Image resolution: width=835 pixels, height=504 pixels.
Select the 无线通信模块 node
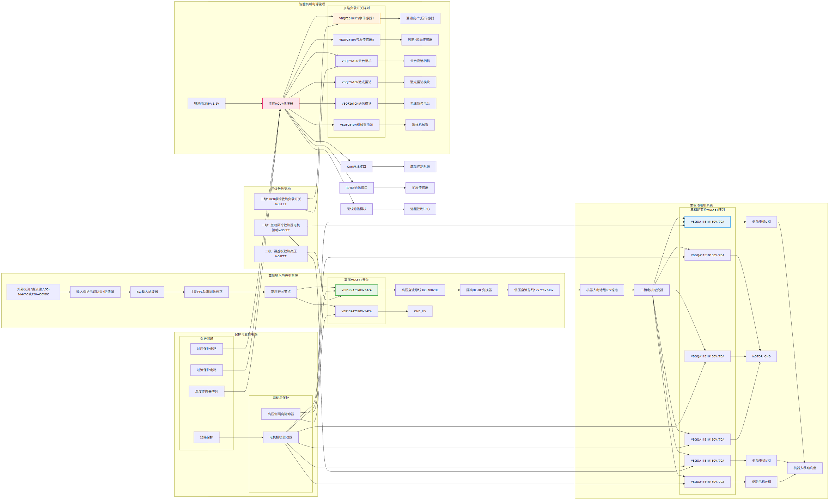356,209
